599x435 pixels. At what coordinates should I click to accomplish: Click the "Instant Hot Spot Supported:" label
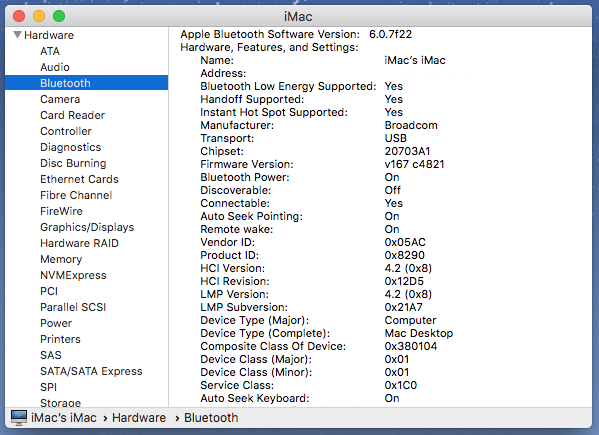coord(274,112)
